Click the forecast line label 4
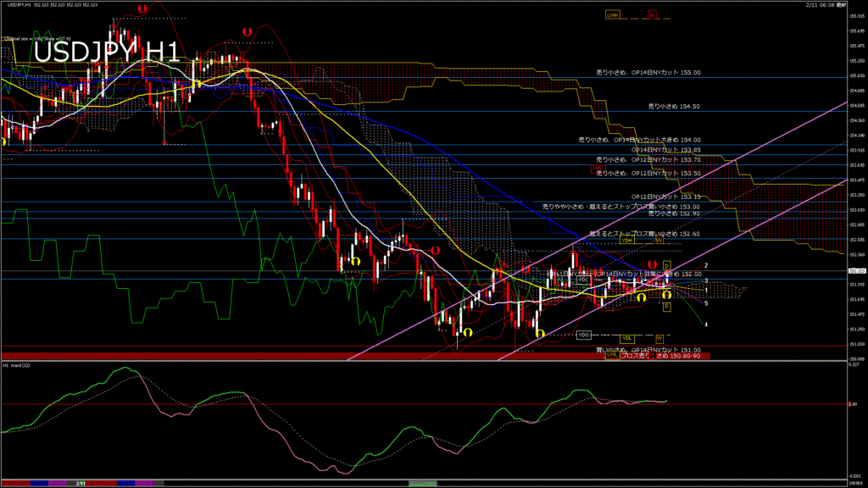Image resolution: width=868 pixels, height=488 pixels. 706,324
